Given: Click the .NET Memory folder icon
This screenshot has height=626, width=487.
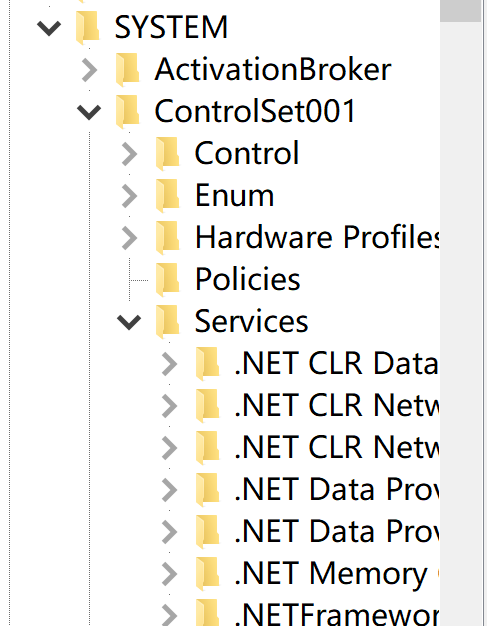Looking at the screenshot, I should [x=208, y=573].
